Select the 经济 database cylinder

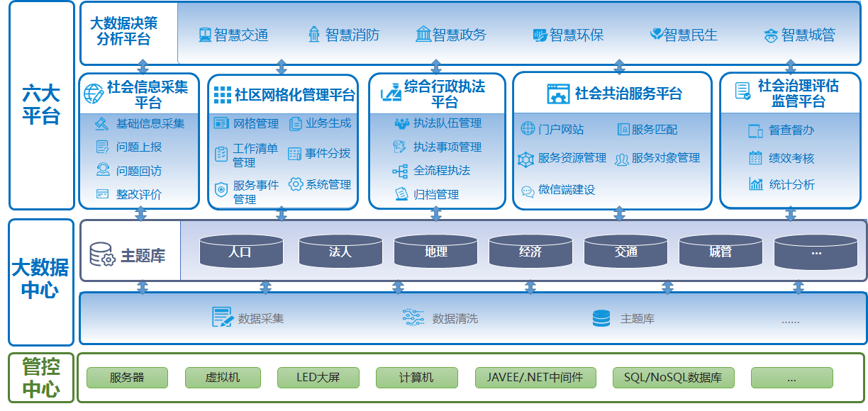coord(531,252)
